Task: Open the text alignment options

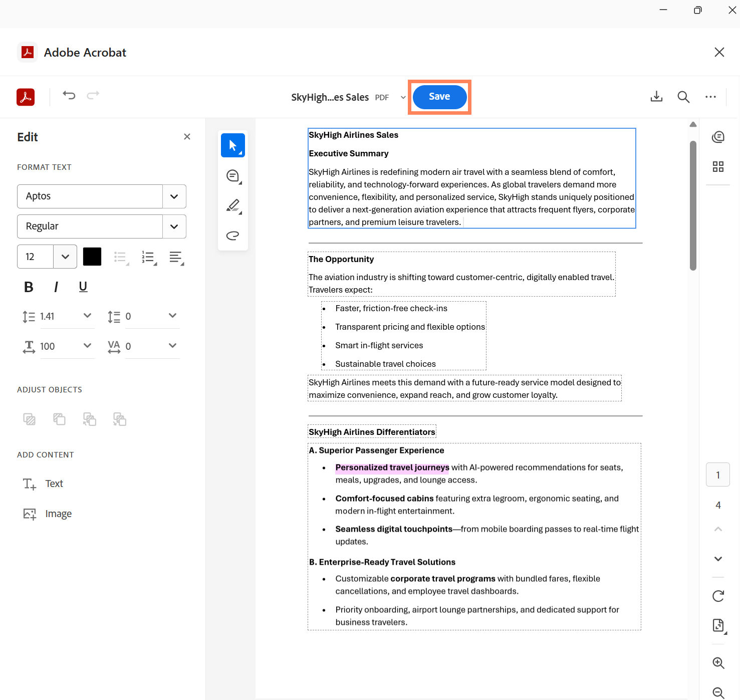Action: click(176, 258)
